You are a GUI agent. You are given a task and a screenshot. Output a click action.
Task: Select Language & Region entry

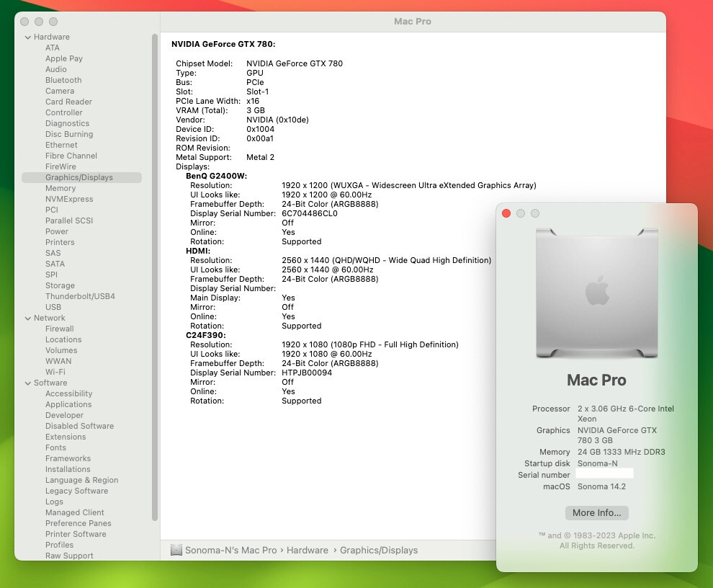click(x=82, y=480)
